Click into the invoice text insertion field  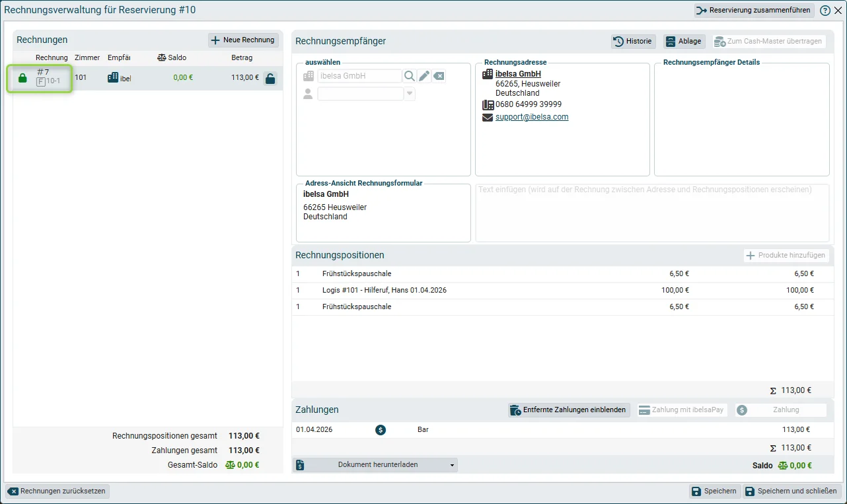tap(652, 213)
